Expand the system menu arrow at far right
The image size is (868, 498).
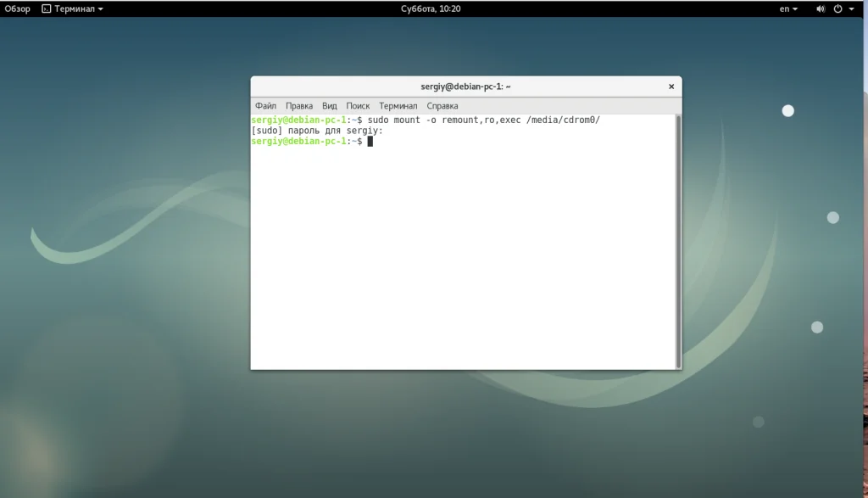click(x=851, y=9)
